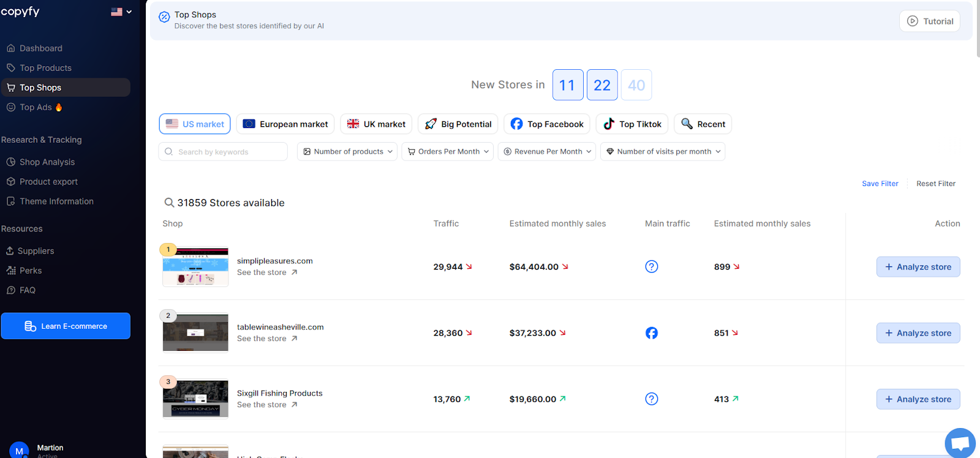Screen dimensions: 980x458
Task: Click the magnifier icon beside Stores available
Action: (x=169, y=203)
